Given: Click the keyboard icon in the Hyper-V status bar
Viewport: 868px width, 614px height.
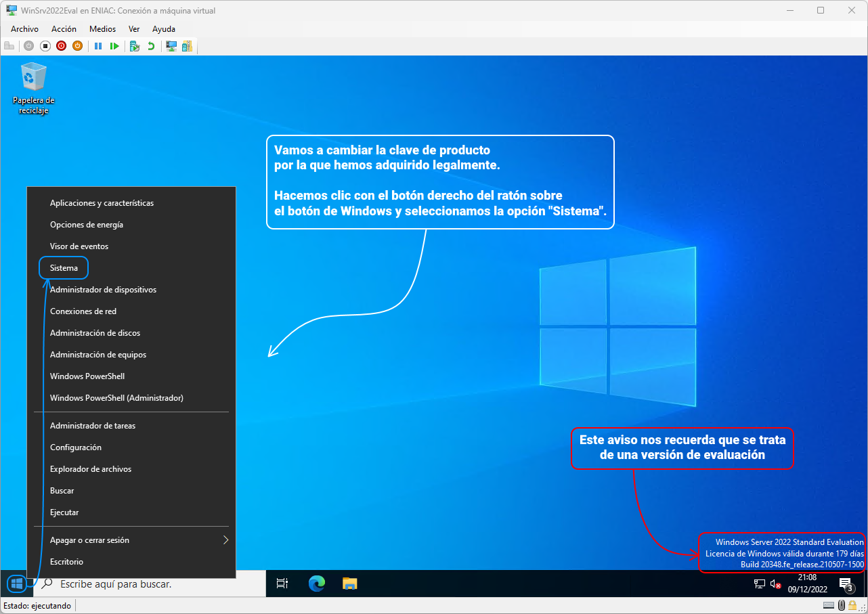Looking at the screenshot, I should 829,605.
